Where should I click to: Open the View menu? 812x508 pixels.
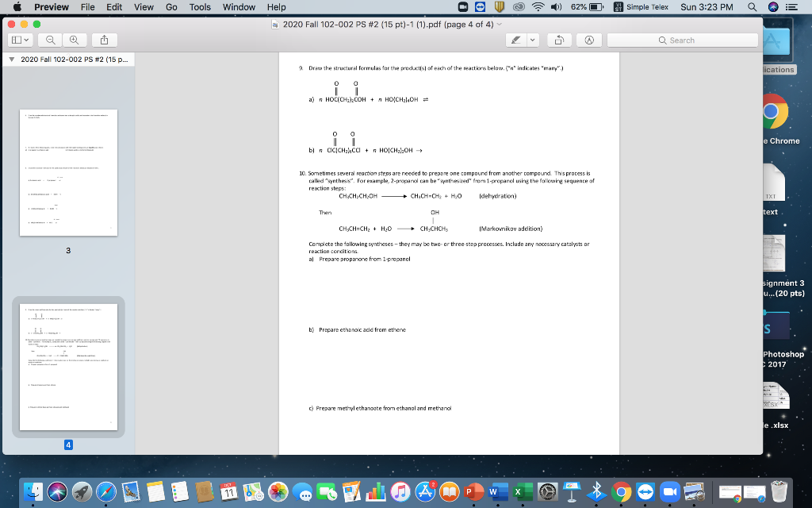point(144,6)
